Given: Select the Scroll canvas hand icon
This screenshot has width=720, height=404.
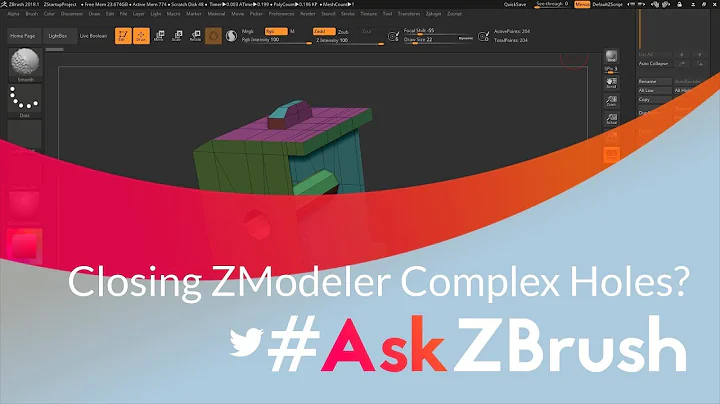Looking at the screenshot, I should (x=611, y=83).
